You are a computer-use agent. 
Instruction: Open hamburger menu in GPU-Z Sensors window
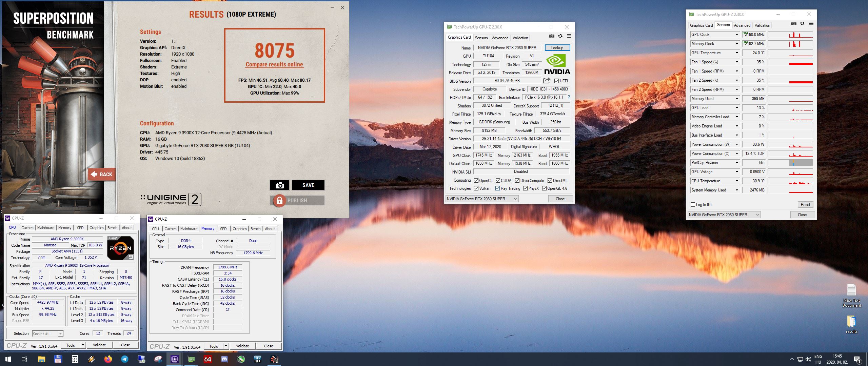click(811, 24)
